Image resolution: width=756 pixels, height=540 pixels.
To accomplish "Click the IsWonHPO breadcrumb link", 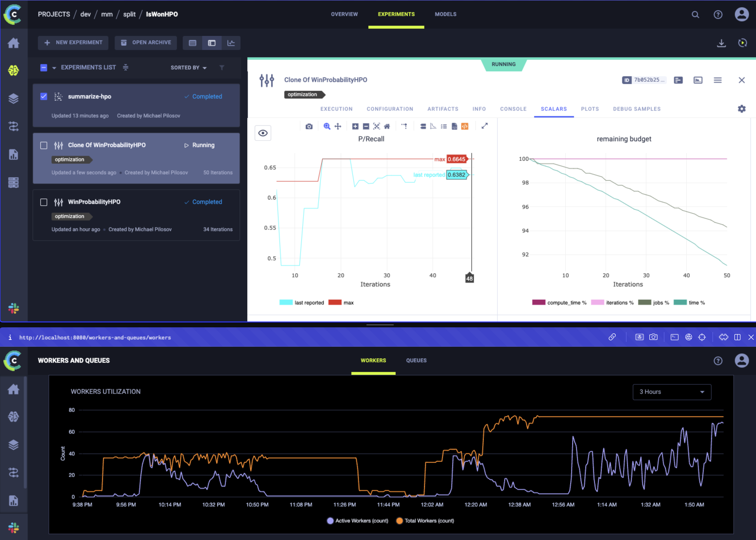I will (x=162, y=14).
